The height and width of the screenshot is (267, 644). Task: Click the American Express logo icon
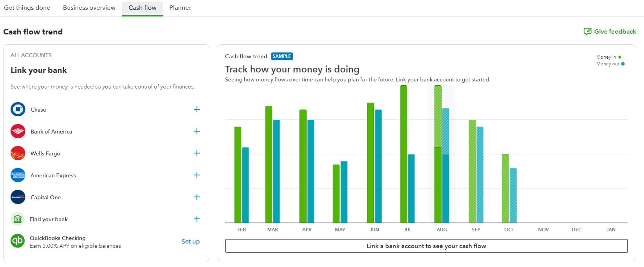click(x=18, y=175)
